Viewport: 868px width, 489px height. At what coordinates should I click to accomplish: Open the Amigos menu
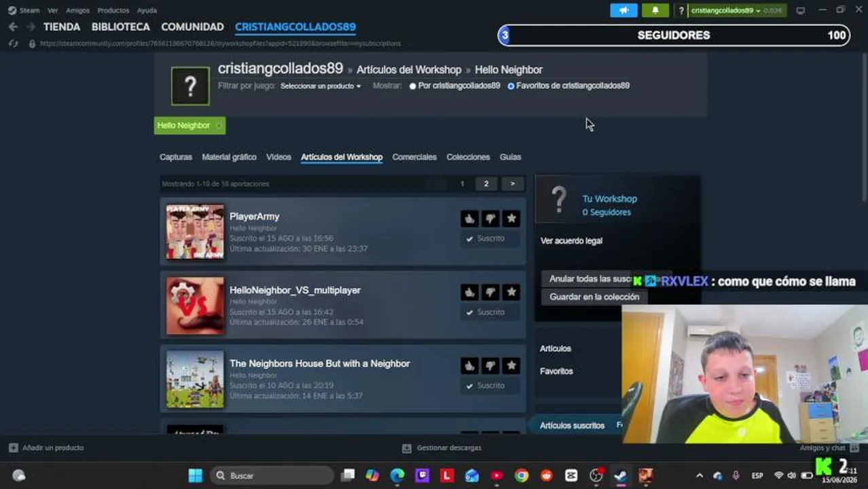point(77,10)
